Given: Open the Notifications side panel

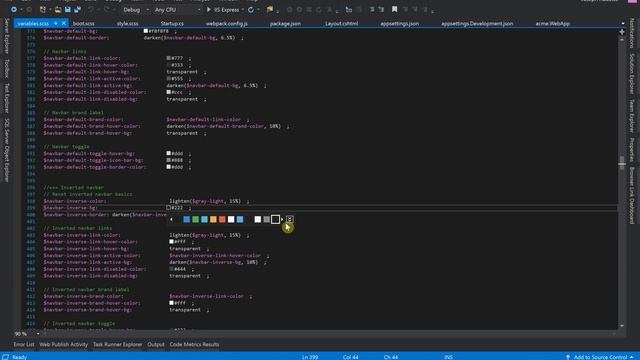Looking at the screenshot, I should pyautogui.click(x=632, y=33).
